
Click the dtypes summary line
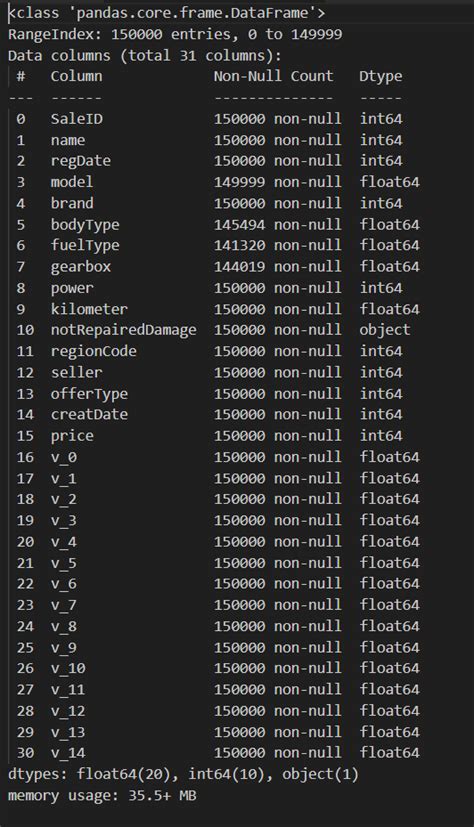(x=183, y=774)
